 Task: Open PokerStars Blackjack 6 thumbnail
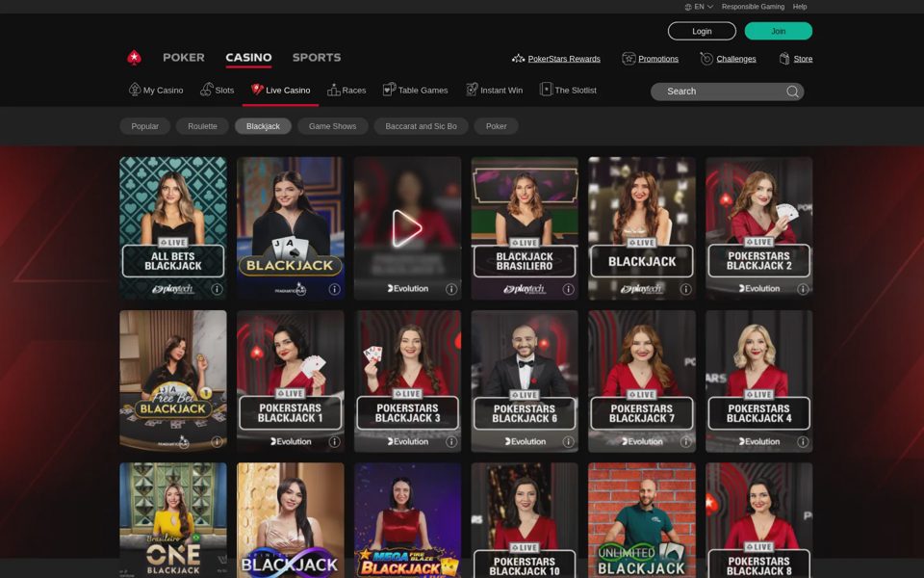(525, 381)
